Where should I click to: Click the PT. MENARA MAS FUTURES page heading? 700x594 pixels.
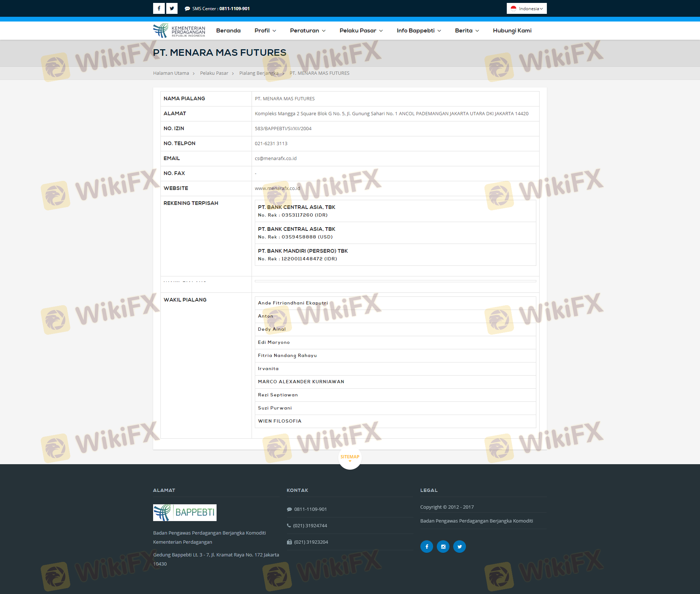tap(219, 53)
